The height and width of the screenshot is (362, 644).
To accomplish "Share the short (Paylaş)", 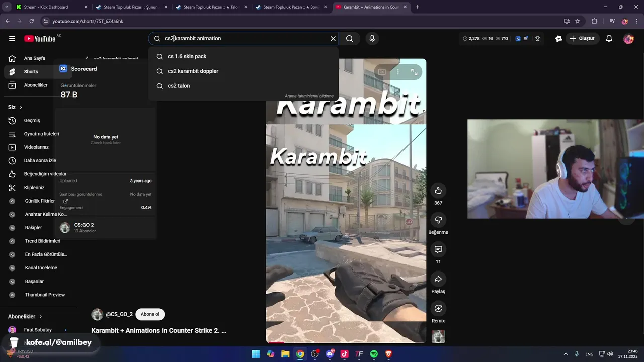I will (x=438, y=279).
